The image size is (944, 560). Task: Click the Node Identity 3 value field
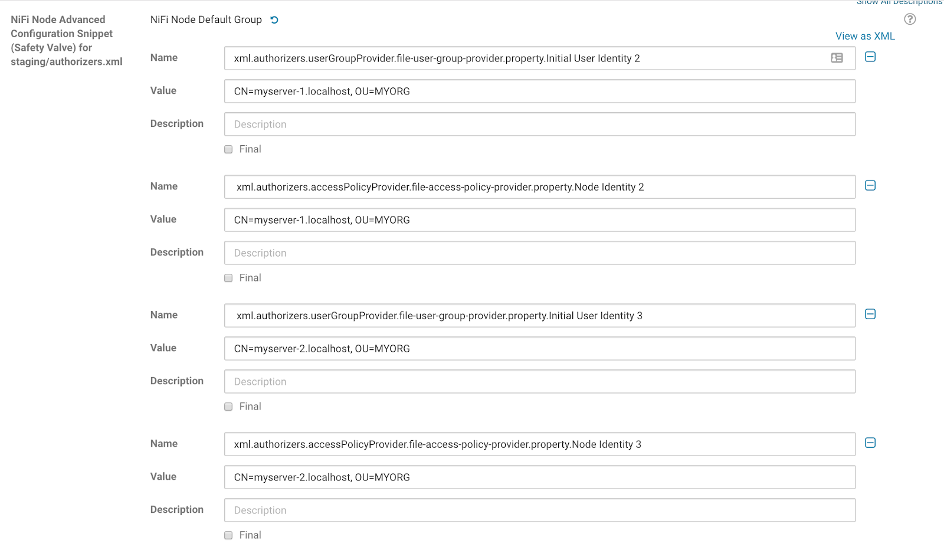(539, 477)
